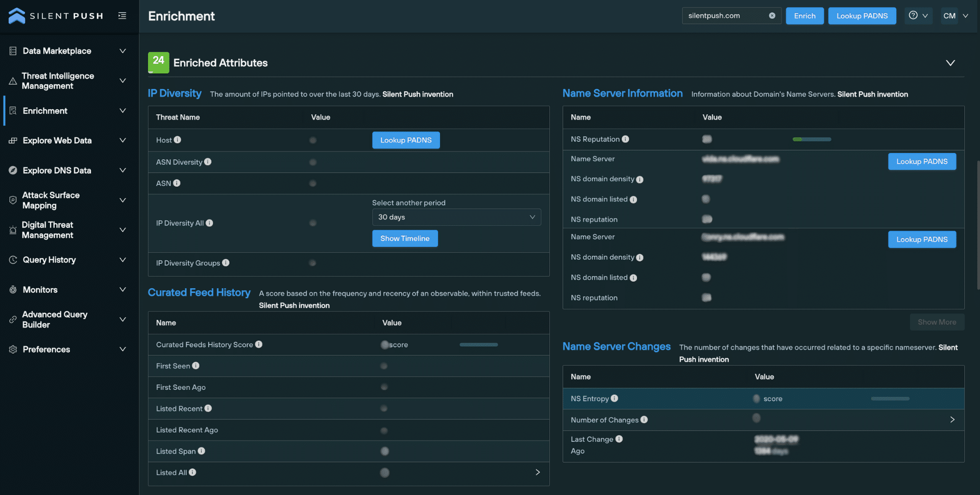Click the Explore DNS Data compass icon

click(13, 170)
